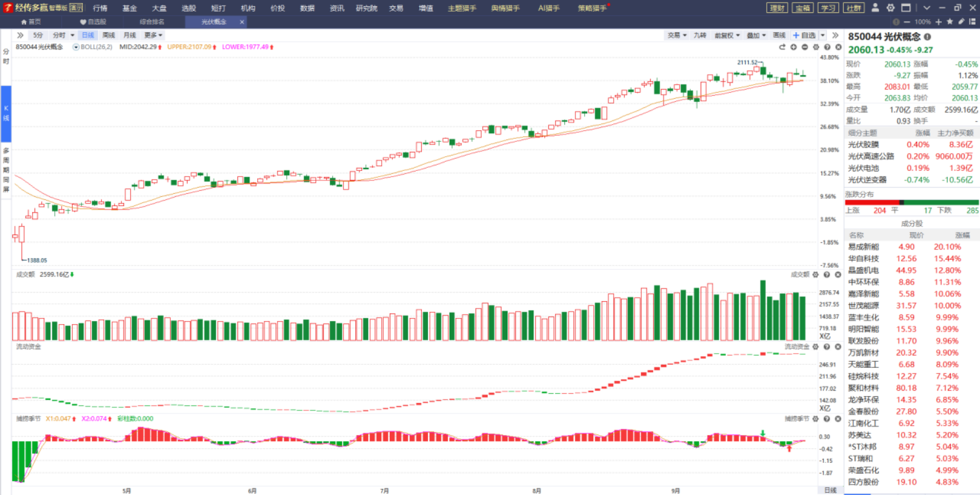The image size is (980, 495).
Task: Add stock via 自选 button
Action: coord(805,35)
